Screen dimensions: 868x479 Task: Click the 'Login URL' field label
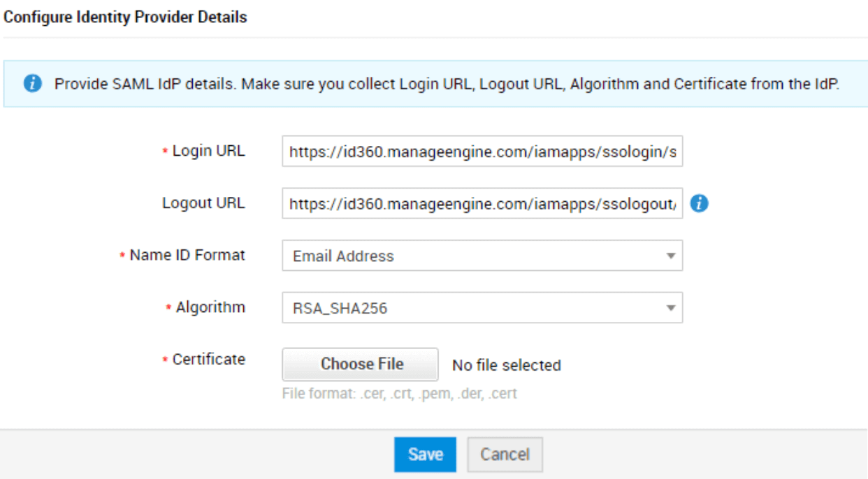(208, 151)
